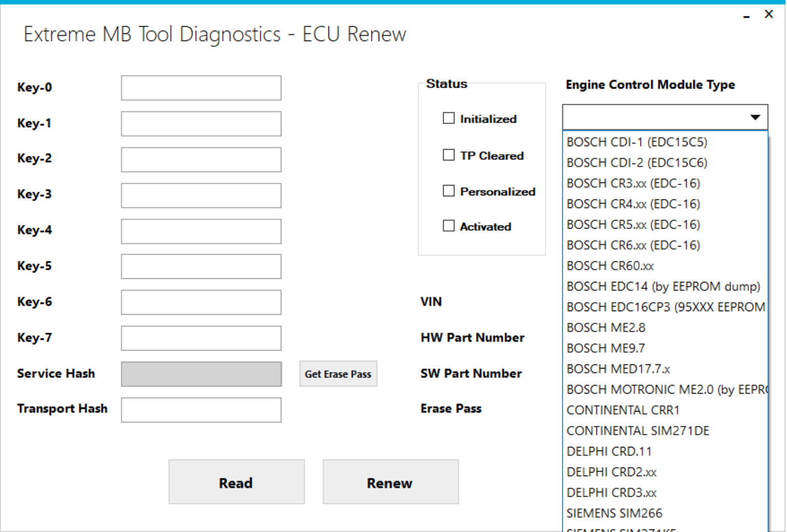Close the ECU Renew window
787x532 pixels.
[769, 14]
